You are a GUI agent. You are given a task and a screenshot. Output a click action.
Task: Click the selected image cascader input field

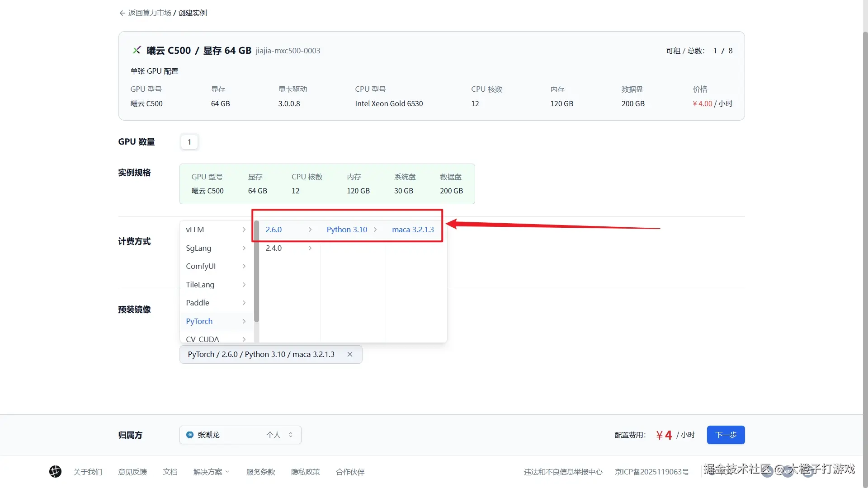click(262, 355)
